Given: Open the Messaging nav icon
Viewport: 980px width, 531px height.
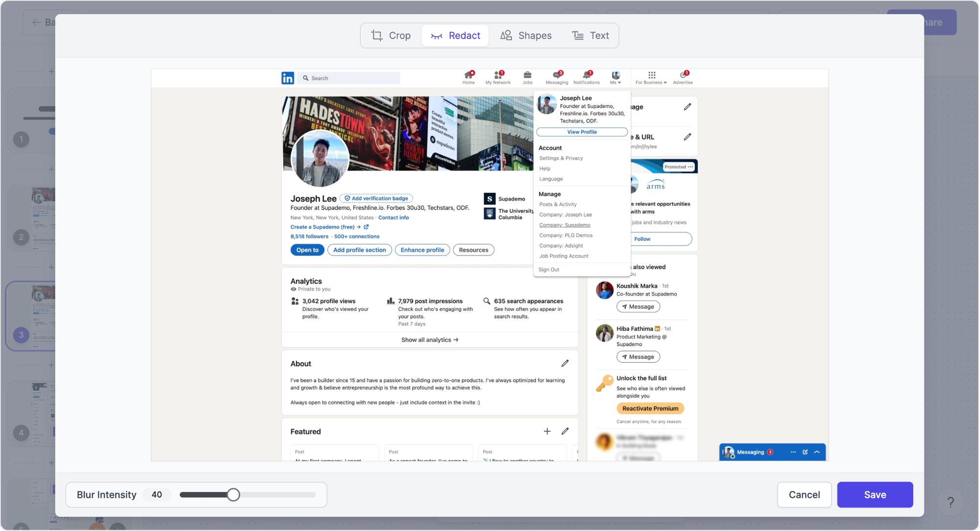Looking at the screenshot, I should (x=557, y=77).
